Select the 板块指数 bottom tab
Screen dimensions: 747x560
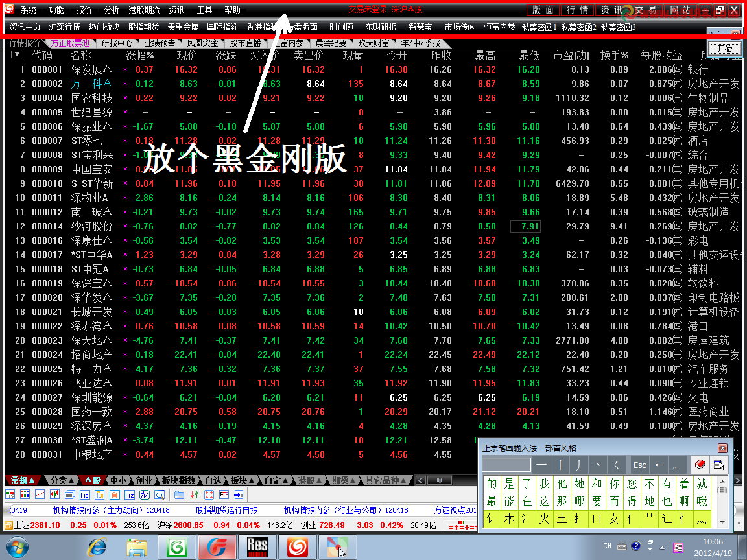[x=179, y=480]
